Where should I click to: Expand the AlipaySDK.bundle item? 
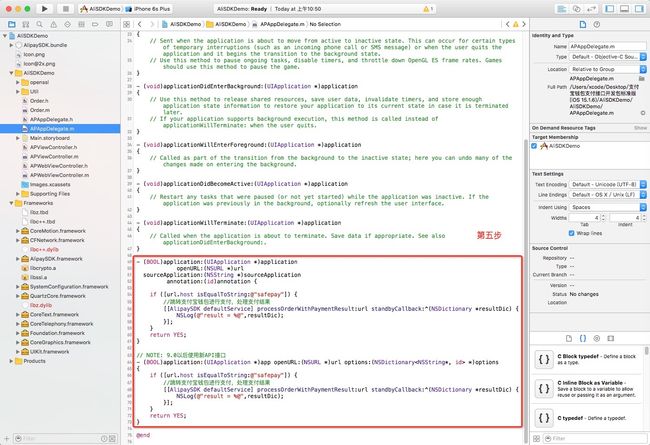[11, 45]
